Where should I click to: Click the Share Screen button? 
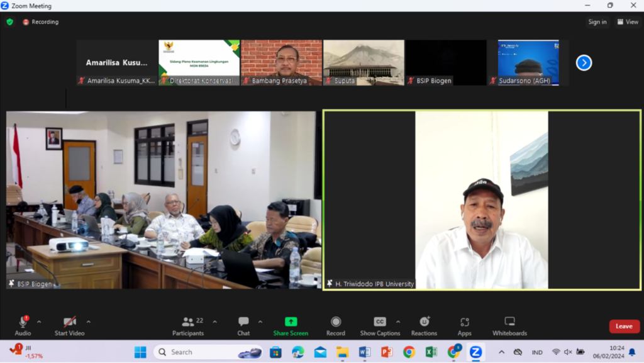point(291,325)
